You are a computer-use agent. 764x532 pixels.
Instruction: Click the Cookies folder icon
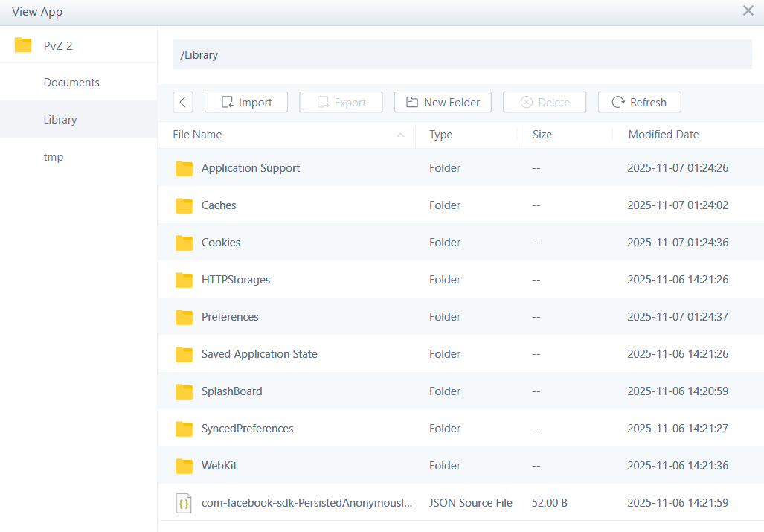click(184, 243)
